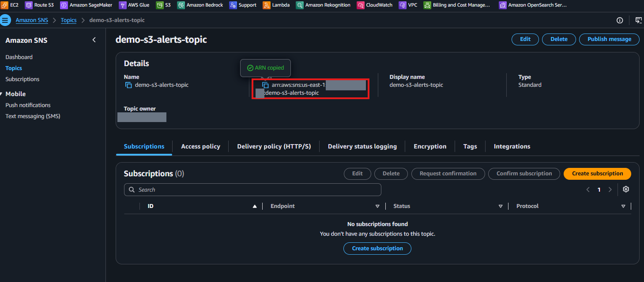This screenshot has height=282, width=644.
Task: Copy the topic name with copy icon
Action: click(x=128, y=85)
